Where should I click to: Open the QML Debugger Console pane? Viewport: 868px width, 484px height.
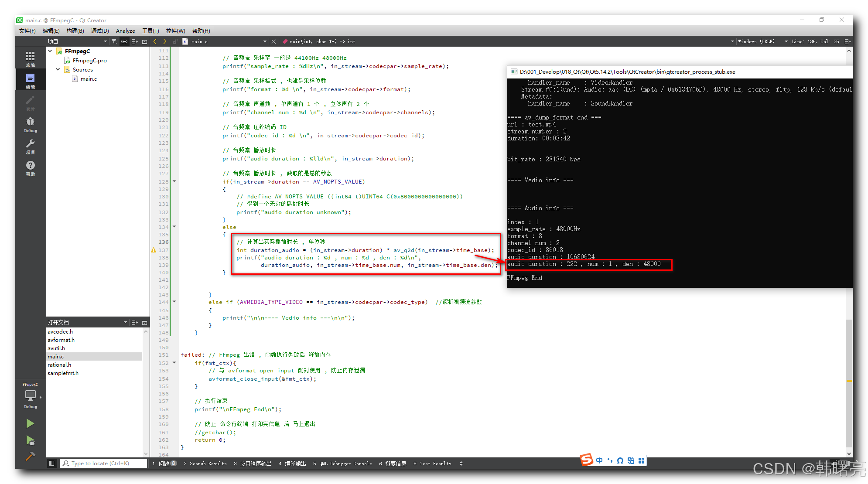pos(342,464)
